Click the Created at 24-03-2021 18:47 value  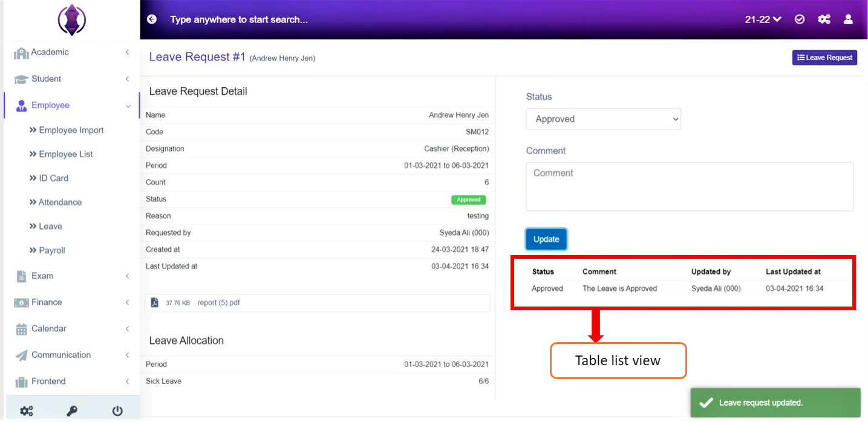click(460, 250)
